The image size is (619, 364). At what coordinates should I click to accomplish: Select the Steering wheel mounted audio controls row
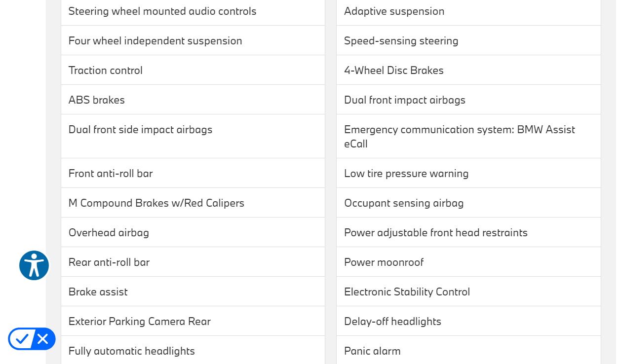(162, 11)
